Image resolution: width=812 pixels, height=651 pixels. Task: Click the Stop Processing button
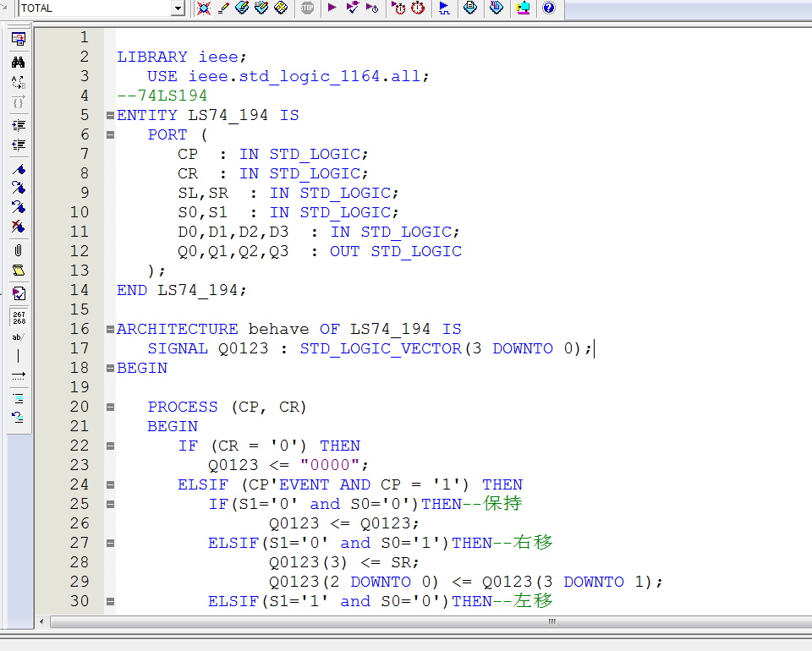[307, 8]
